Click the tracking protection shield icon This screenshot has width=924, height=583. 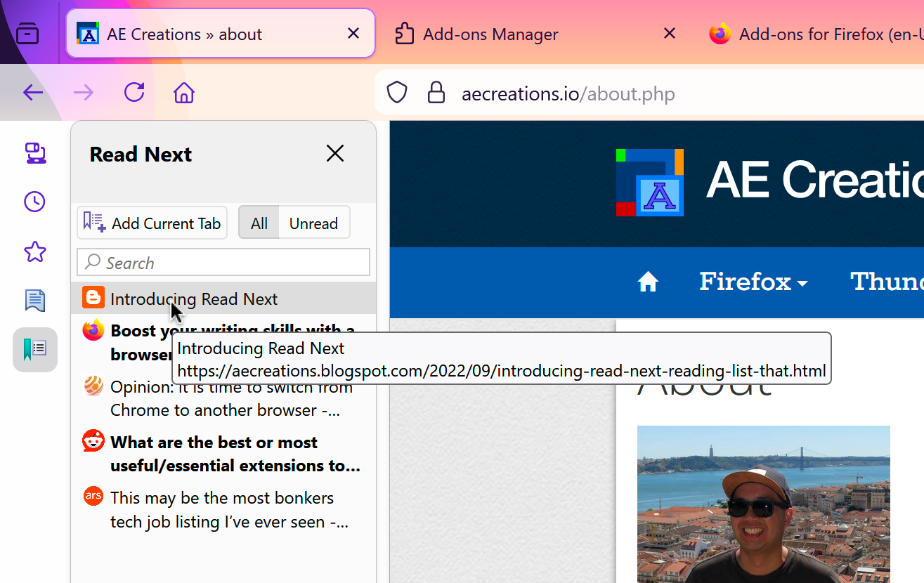pos(396,92)
